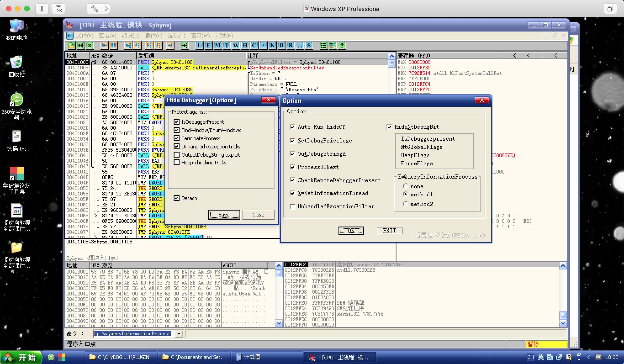Enable OutputDebugString exploit checkbox
This screenshot has width=624, height=364.
177,155
